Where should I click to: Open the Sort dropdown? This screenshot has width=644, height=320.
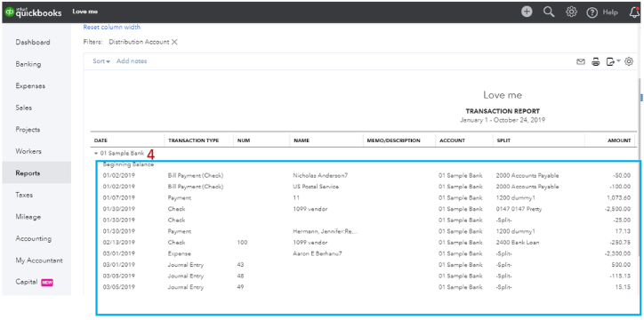click(101, 61)
